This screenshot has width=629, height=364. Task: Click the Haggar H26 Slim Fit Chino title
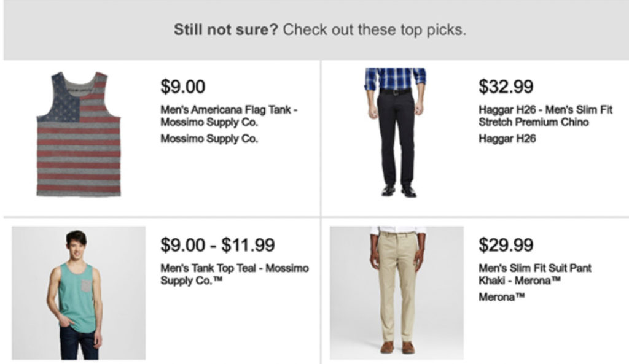tap(545, 116)
